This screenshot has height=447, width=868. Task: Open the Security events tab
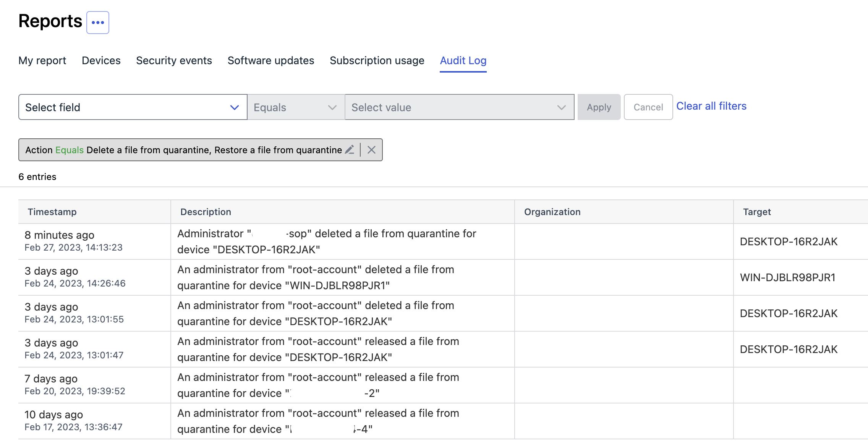[174, 60]
